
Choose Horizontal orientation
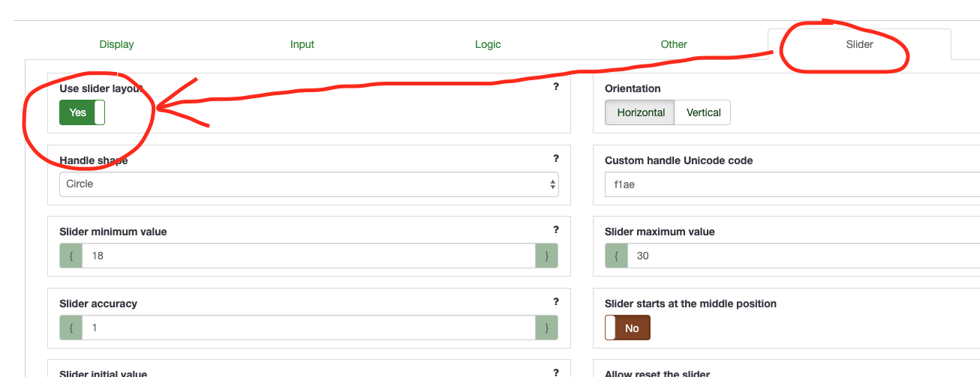pyautogui.click(x=641, y=112)
